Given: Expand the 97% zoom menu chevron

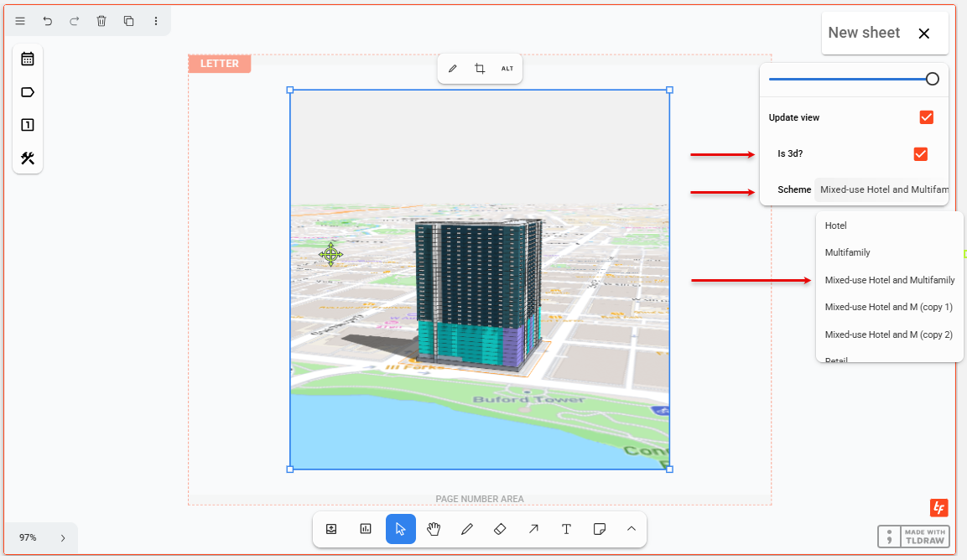Looking at the screenshot, I should click(x=63, y=538).
